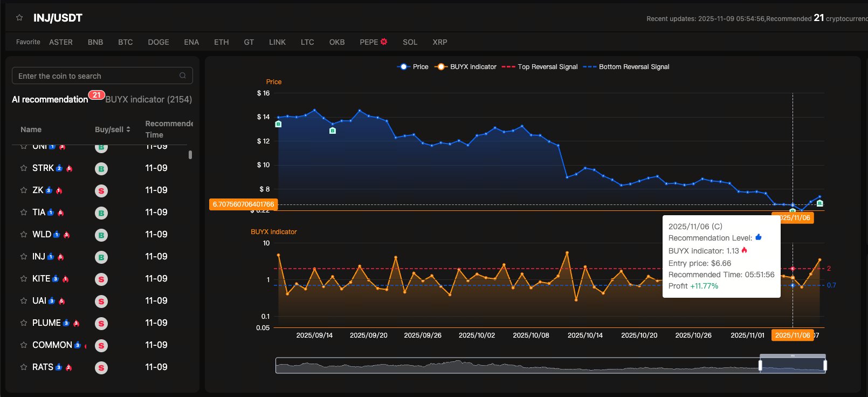868x397 pixels.
Task: Click the leftmost buy marker on price chart
Action: point(278,124)
